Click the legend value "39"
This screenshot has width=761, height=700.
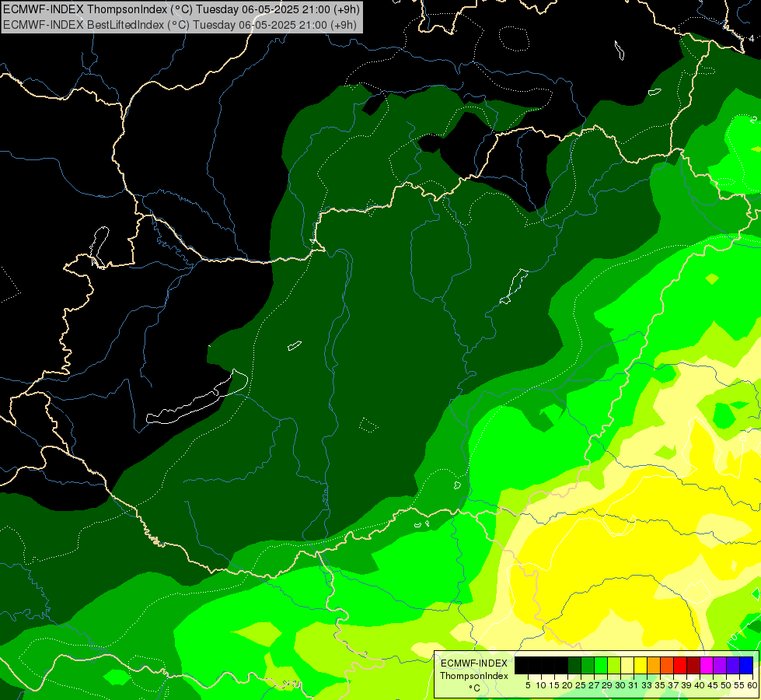[686, 685]
